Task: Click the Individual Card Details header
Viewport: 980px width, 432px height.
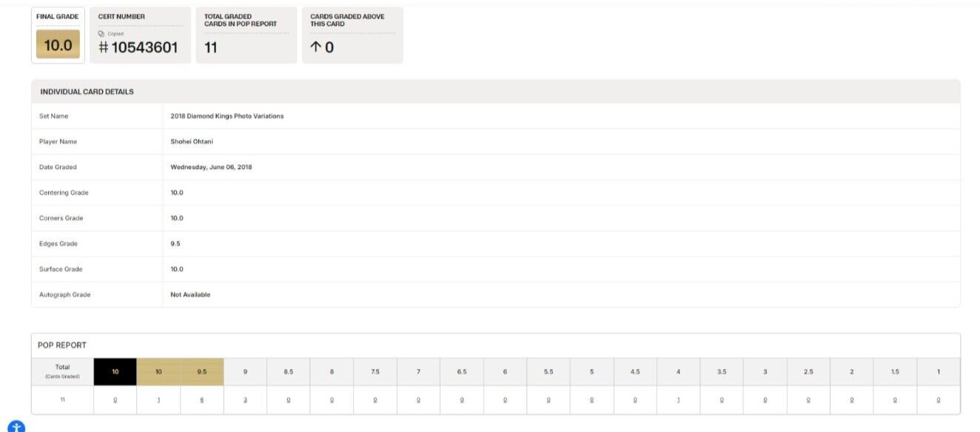Action: coord(87,92)
